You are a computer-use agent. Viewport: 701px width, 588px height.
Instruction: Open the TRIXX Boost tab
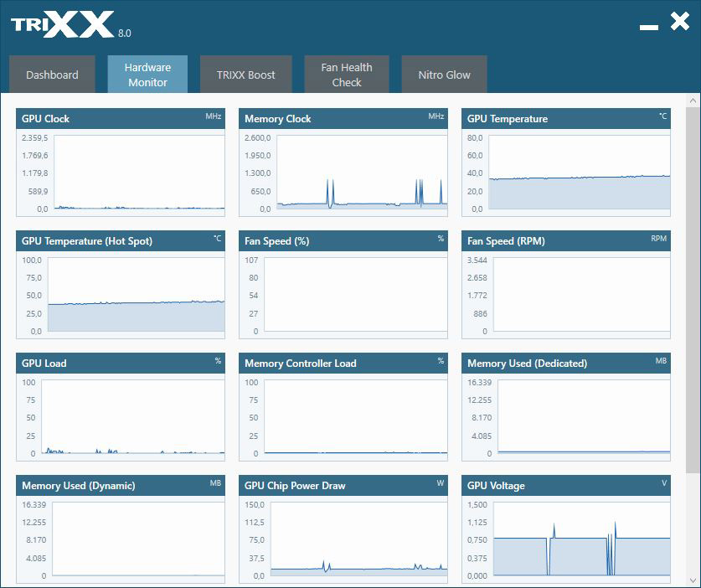pos(246,75)
